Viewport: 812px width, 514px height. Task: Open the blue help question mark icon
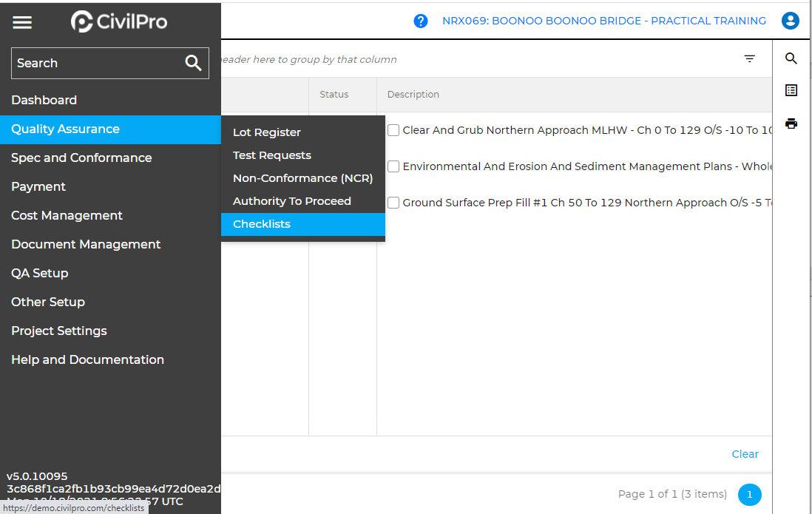(x=421, y=21)
